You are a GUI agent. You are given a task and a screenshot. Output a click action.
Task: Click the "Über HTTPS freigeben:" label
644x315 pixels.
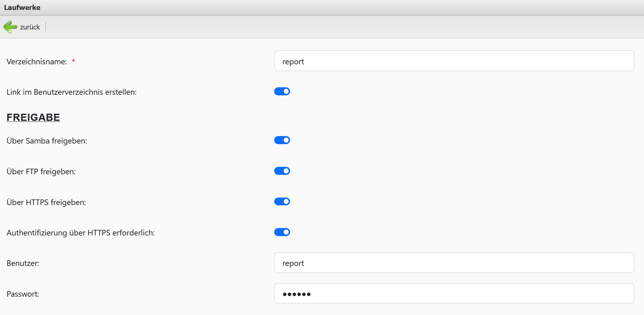pyautogui.click(x=46, y=203)
